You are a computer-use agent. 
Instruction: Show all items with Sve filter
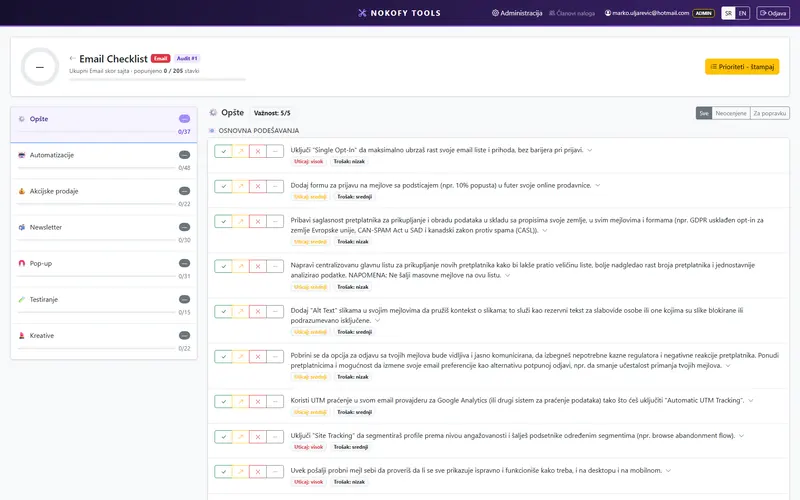click(x=704, y=113)
